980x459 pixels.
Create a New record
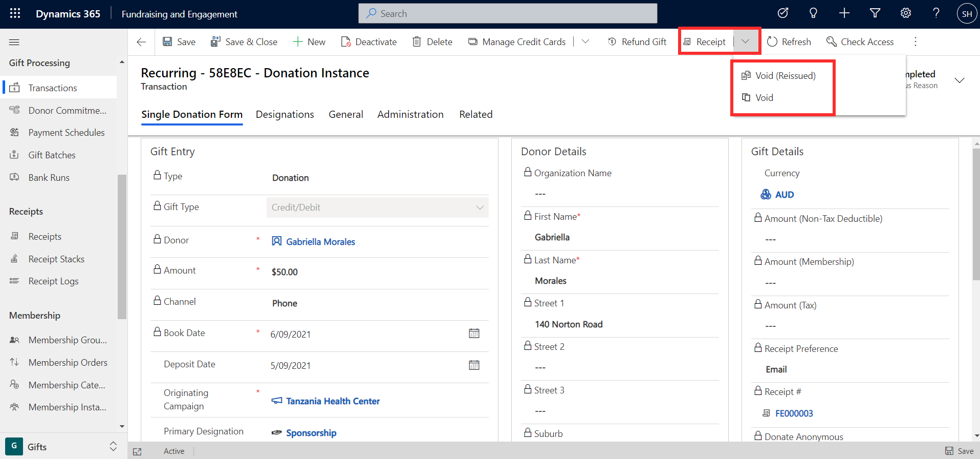(309, 42)
